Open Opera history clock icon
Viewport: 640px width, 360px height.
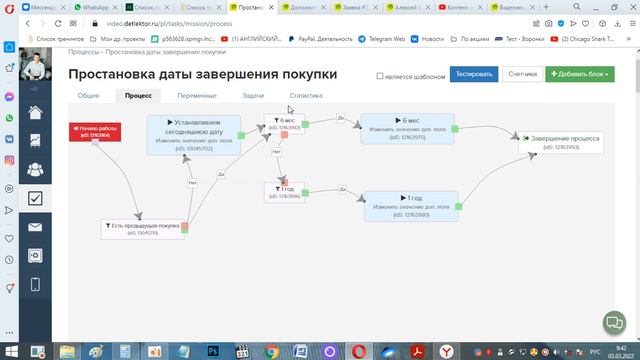point(9,260)
